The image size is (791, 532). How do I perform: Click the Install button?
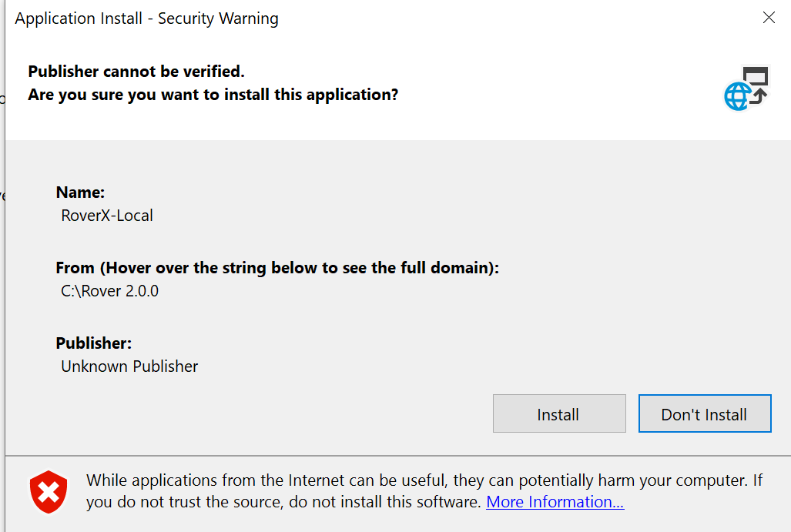coord(558,414)
